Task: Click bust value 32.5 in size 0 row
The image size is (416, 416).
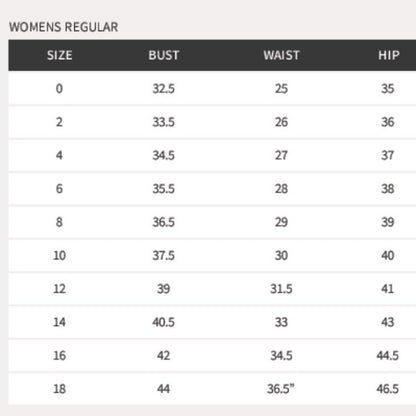Action: (164, 89)
